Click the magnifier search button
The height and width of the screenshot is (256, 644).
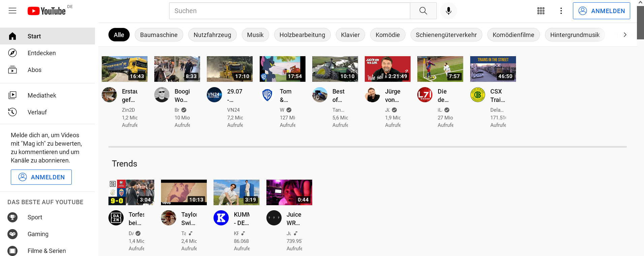tap(423, 11)
